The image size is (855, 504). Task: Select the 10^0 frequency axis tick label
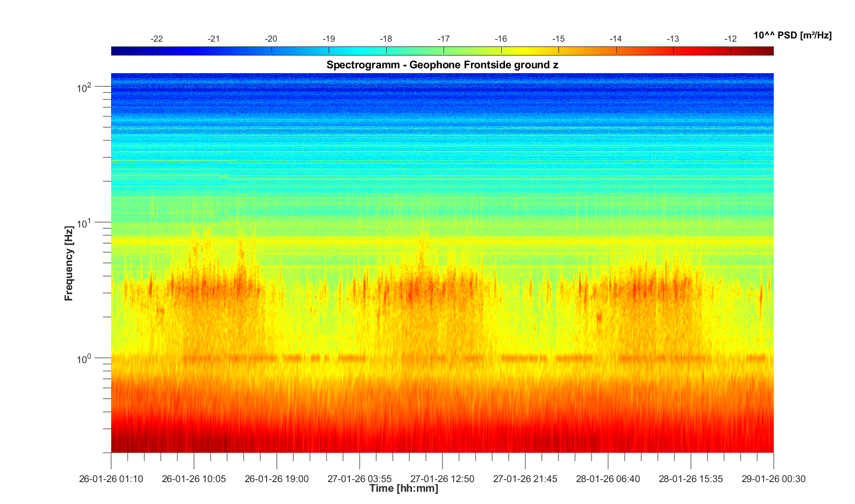(x=84, y=358)
